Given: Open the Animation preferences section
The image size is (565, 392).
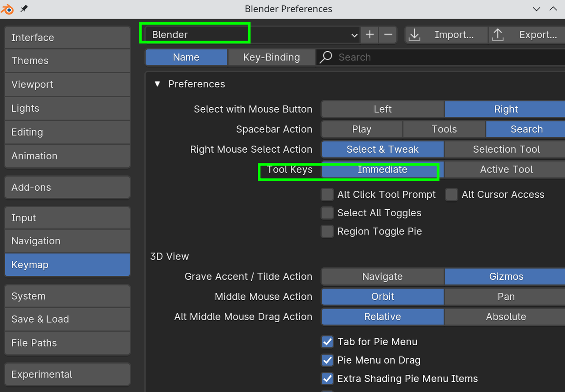Looking at the screenshot, I should [x=68, y=156].
